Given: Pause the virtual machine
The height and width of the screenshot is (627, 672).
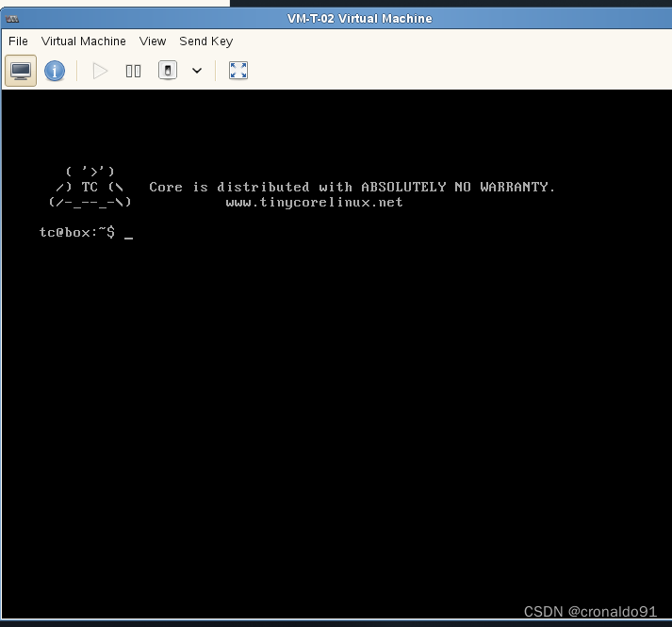Looking at the screenshot, I should (133, 71).
